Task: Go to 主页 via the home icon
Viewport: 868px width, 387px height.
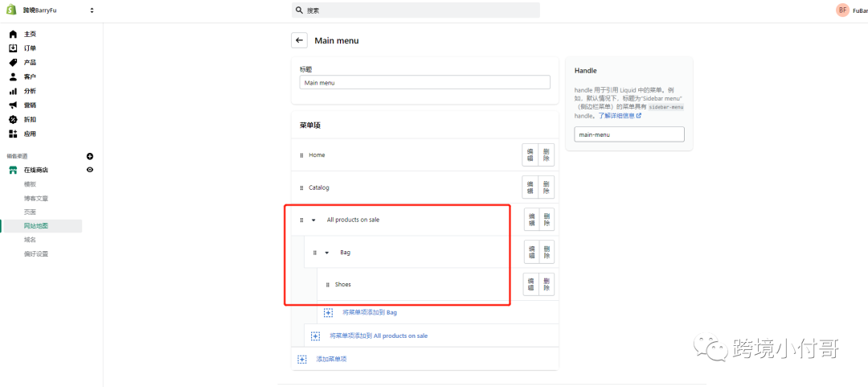Action: (x=14, y=35)
